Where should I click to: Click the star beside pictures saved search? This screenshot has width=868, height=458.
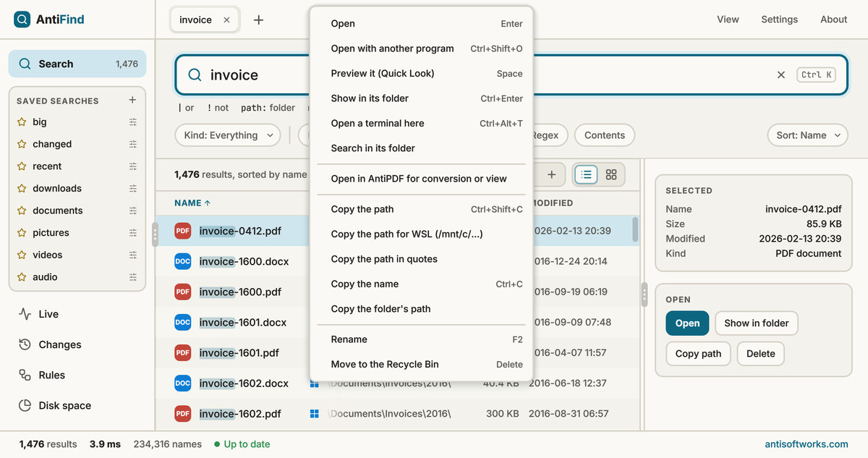pos(22,233)
